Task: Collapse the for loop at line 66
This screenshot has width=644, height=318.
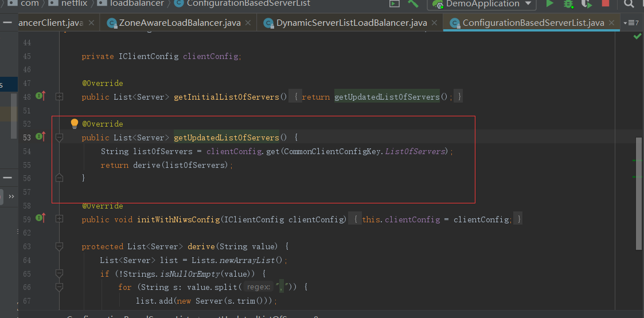Action: pyautogui.click(x=59, y=287)
